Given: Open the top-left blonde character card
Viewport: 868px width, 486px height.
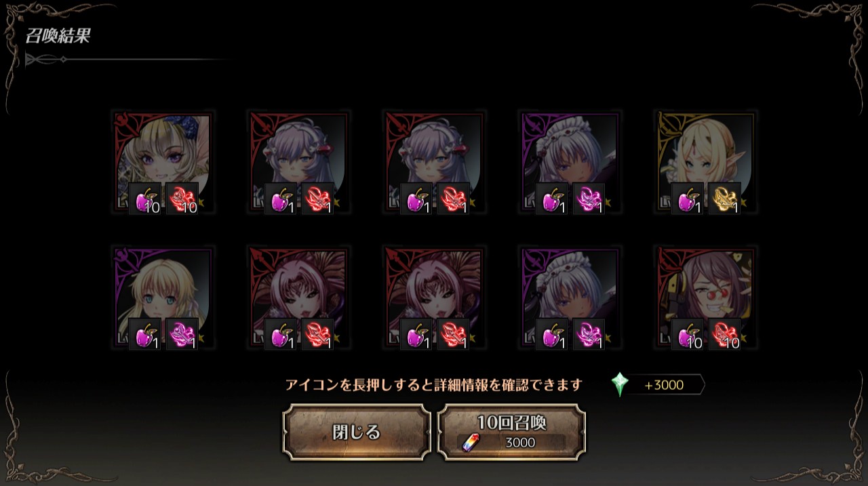Looking at the screenshot, I should click(x=163, y=163).
